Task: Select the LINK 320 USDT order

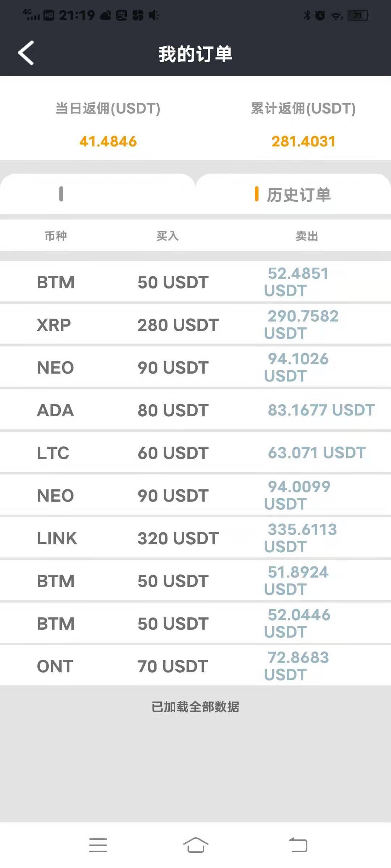Action: click(x=195, y=538)
